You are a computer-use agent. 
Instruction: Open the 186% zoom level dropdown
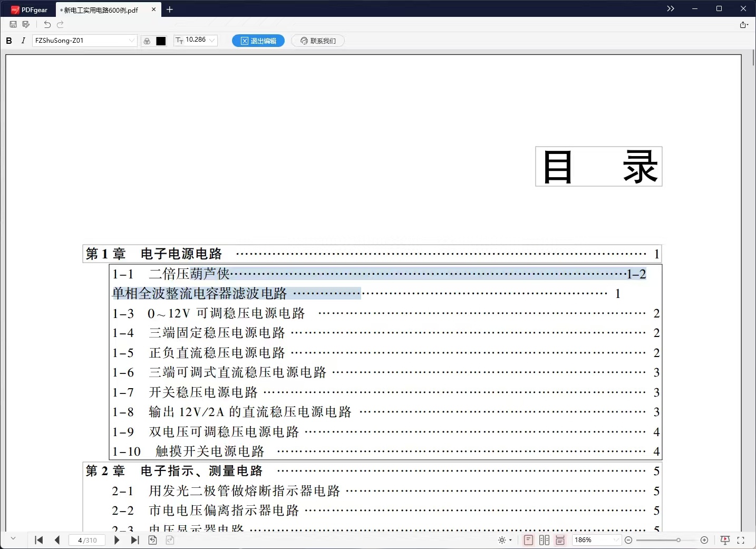[596, 540]
